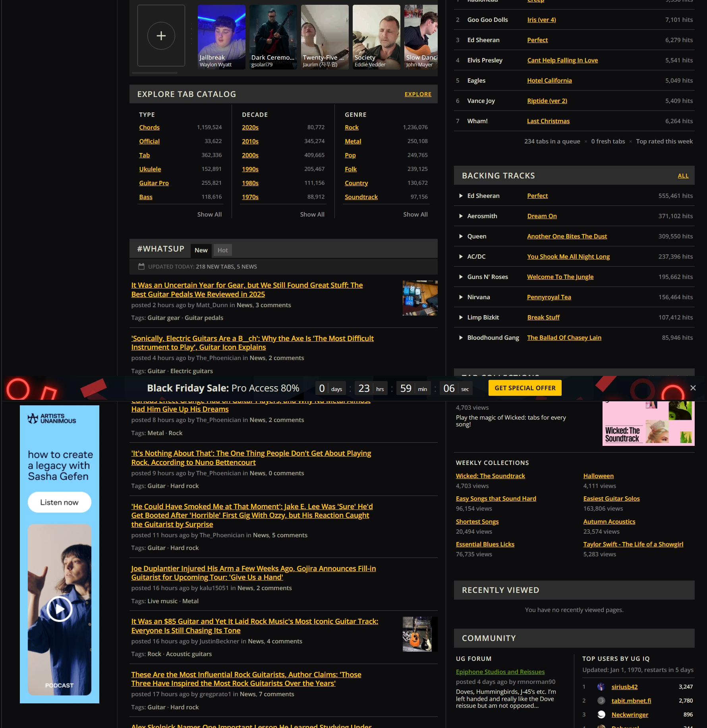The image size is (707, 728).
Task: Select the New tab in #WHATSUP
Action: click(201, 250)
